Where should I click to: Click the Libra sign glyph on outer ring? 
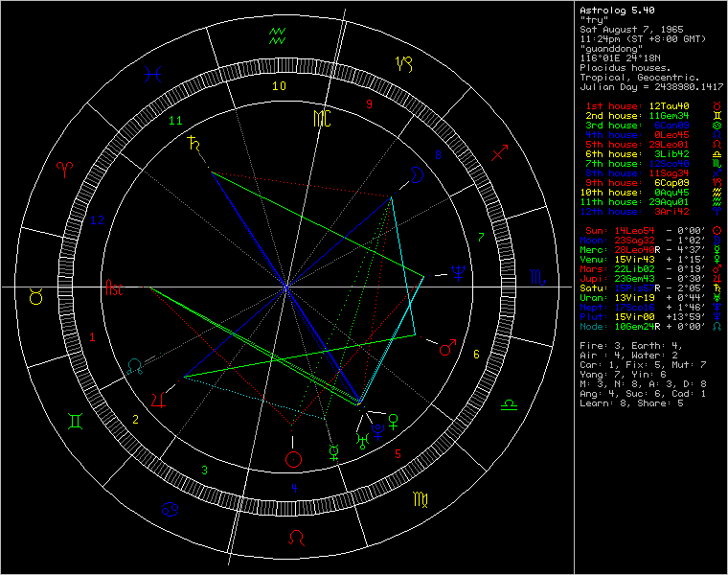(509, 405)
